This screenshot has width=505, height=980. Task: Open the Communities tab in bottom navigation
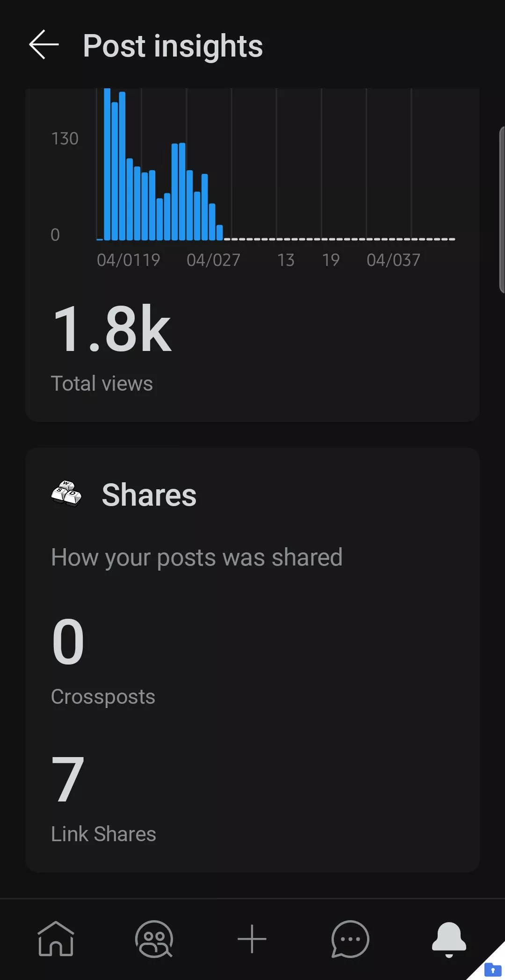pyautogui.click(x=154, y=938)
